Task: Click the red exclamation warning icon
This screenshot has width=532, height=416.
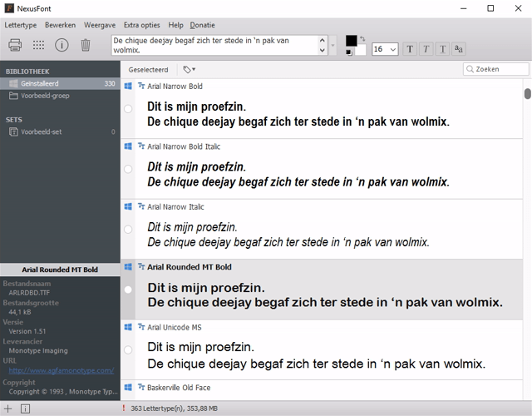Action: point(124,409)
